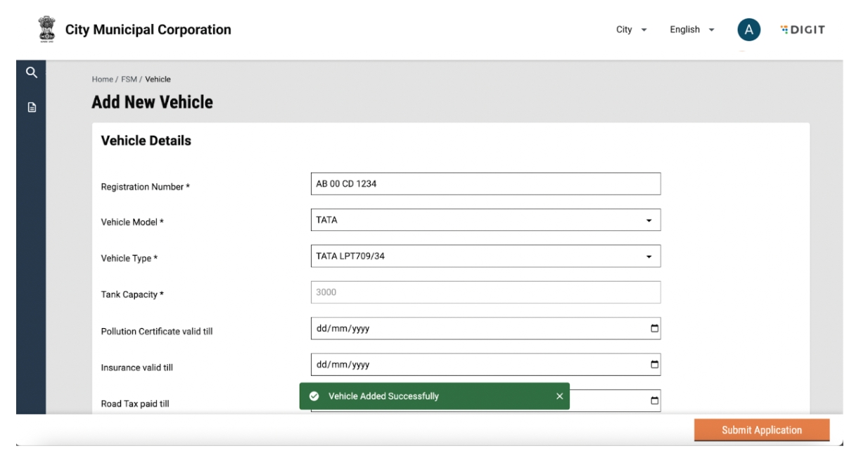Open Road Tax calendar picker icon

[654, 401]
